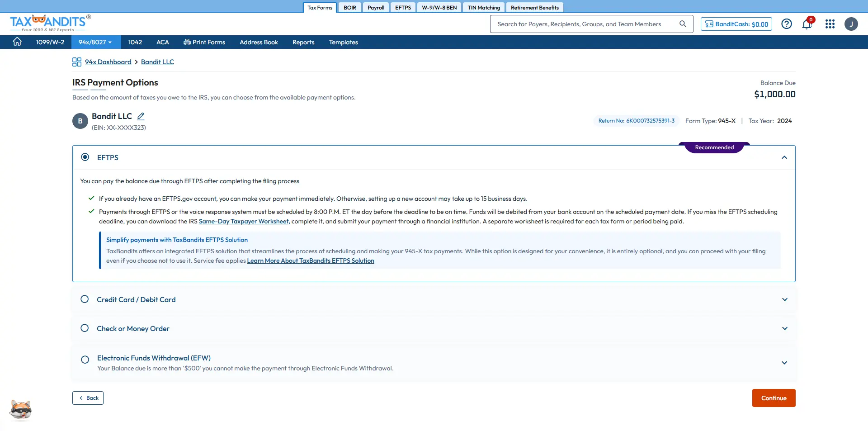Open the Retirement Benefits tab
Screen dimensions: 868x431
[x=535, y=8]
